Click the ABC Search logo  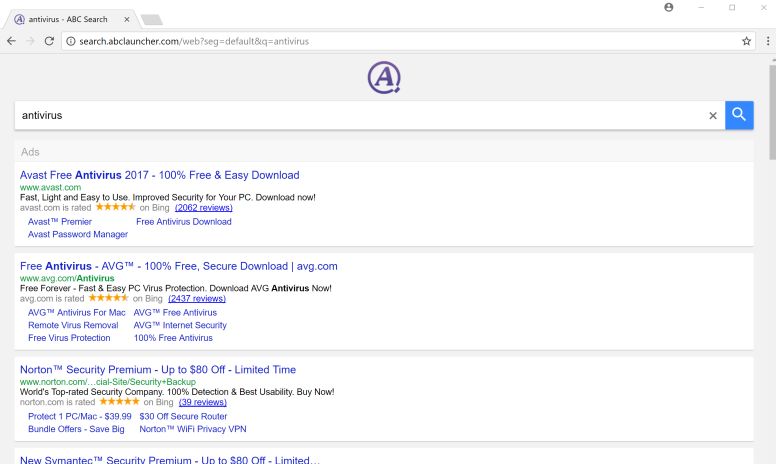tap(383, 77)
